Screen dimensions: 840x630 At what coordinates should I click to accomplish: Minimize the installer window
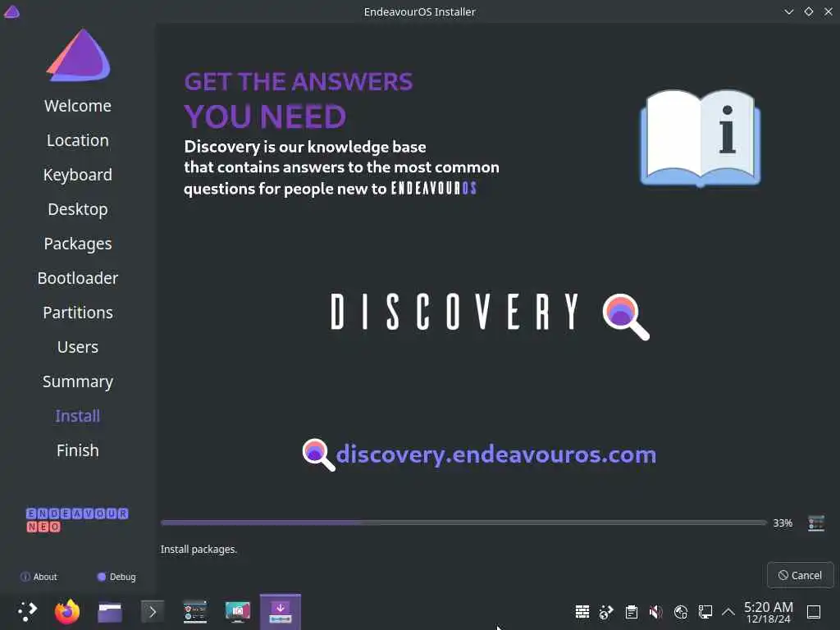[x=788, y=11]
